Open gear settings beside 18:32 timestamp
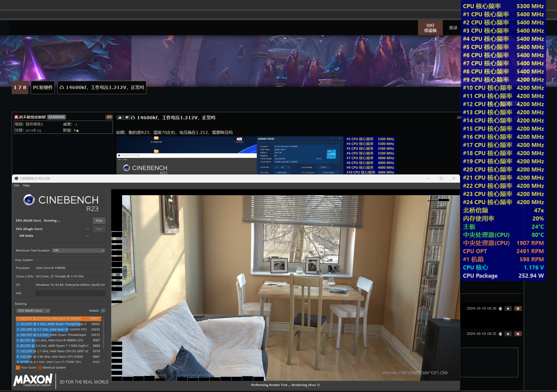This screenshot has height=392, width=557. [x=518, y=334]
